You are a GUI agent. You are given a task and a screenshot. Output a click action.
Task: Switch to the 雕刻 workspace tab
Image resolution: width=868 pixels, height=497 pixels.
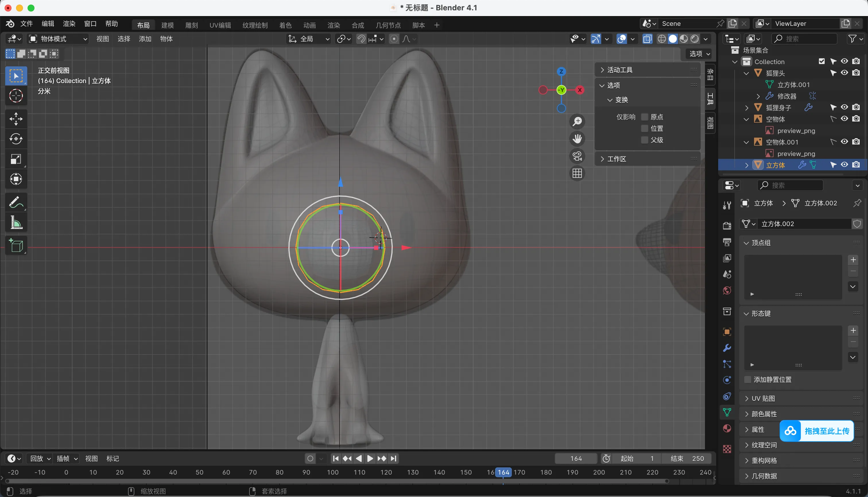point(191,25)
